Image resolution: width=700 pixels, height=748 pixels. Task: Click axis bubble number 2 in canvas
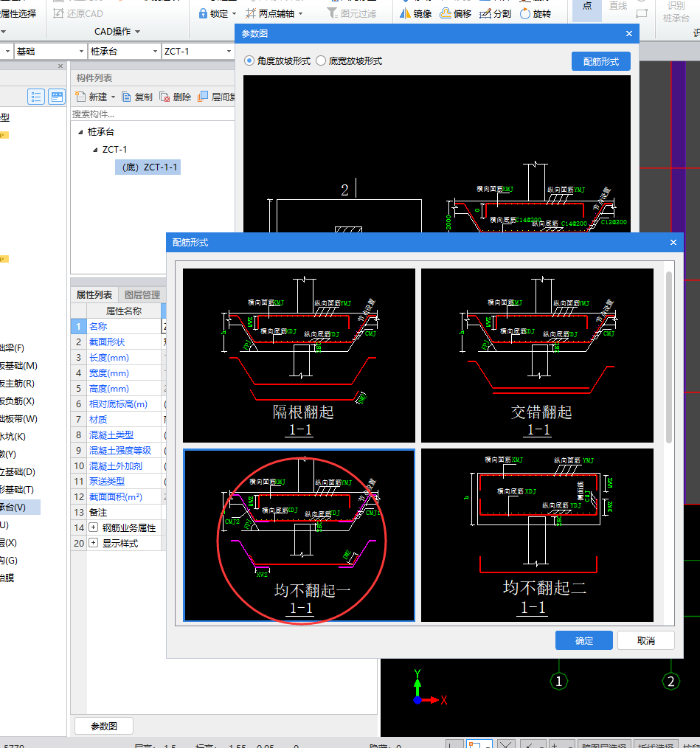click(671, 681)
